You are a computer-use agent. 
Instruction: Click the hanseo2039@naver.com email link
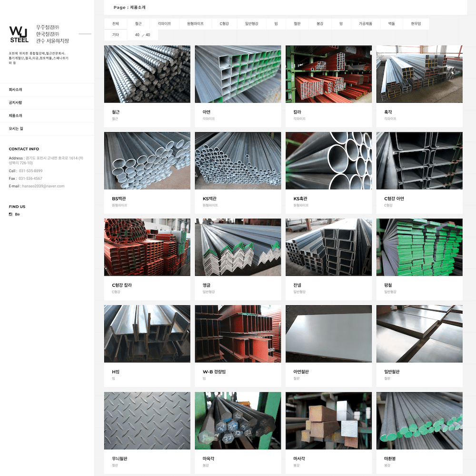(43, 186)
